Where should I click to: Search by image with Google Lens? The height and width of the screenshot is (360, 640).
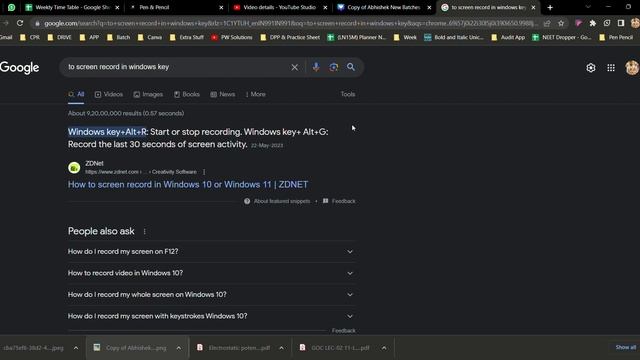(x=333, y=67)
